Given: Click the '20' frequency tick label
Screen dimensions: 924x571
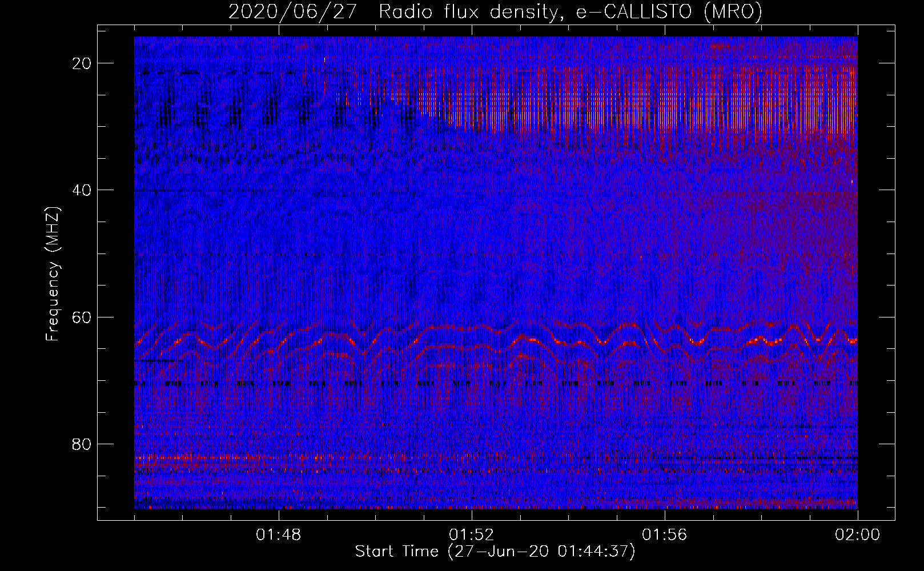Looking at the screenshot, I should (82, 63).
